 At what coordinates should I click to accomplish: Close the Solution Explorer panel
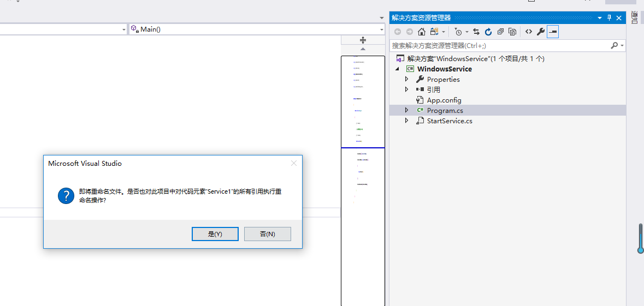(619, 17)
